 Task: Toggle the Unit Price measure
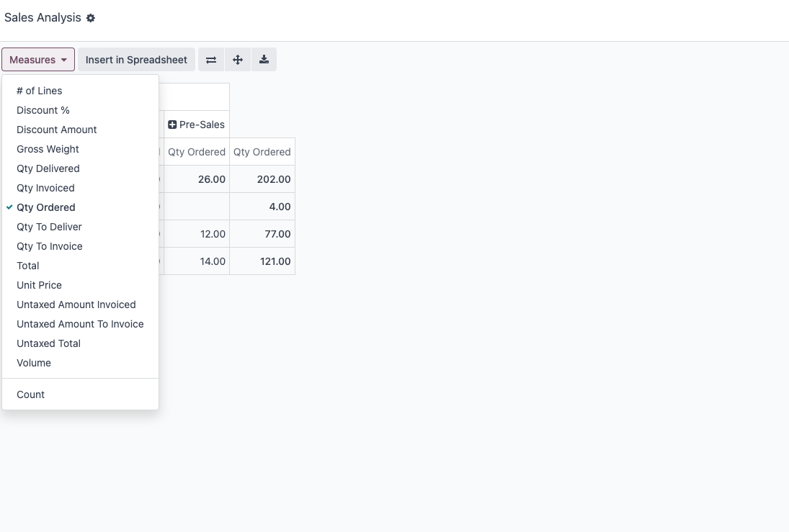point(81,285)
